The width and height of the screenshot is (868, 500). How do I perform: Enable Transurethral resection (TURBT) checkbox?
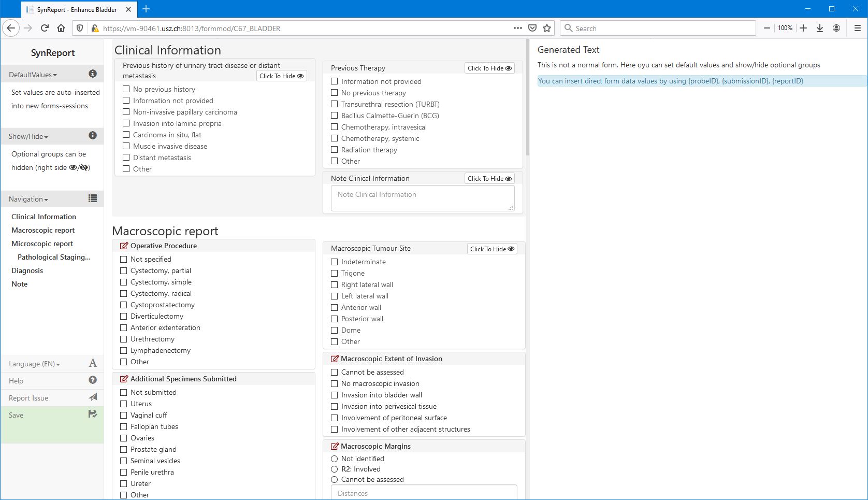(x=334, y=104)
